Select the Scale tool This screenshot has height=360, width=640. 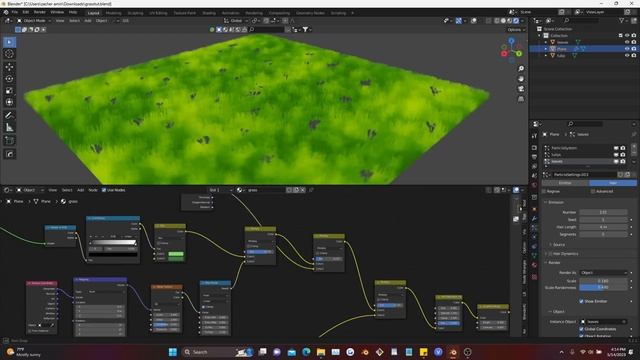point(9,91)
